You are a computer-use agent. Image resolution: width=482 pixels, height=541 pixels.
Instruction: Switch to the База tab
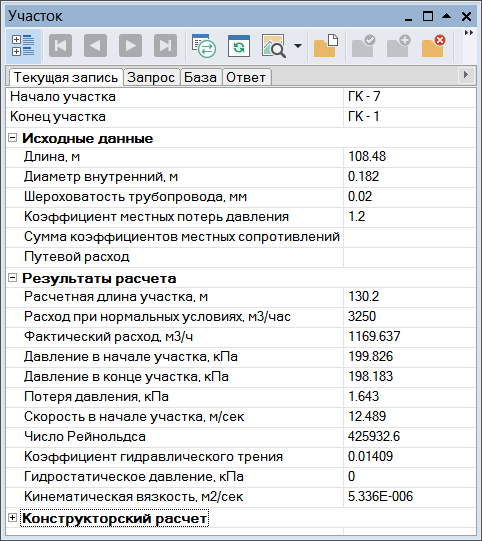click(x=200, y=77)
